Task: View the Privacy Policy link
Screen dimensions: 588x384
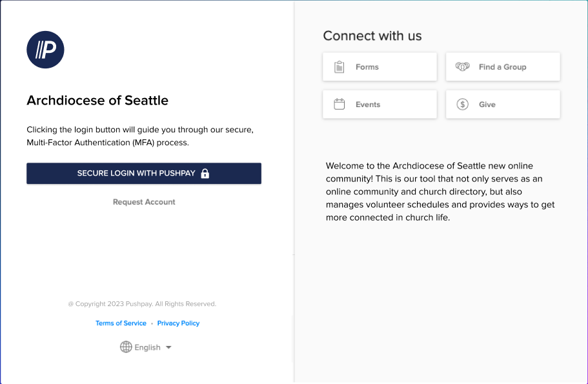Action: (178, 323)
